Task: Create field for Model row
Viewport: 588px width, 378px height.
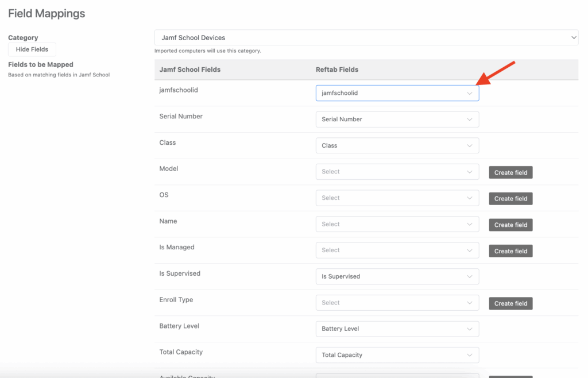Action: (x=510, y=172)
